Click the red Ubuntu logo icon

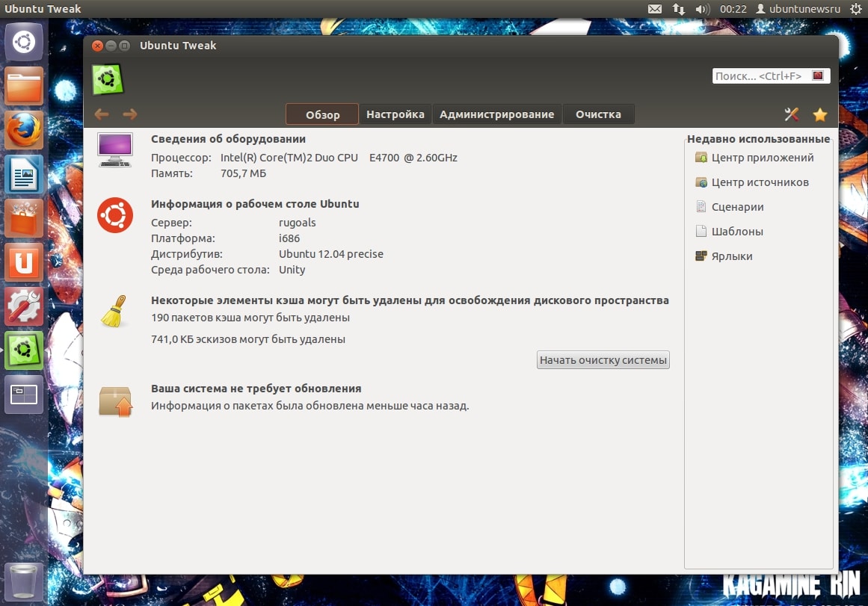point(115,215)
